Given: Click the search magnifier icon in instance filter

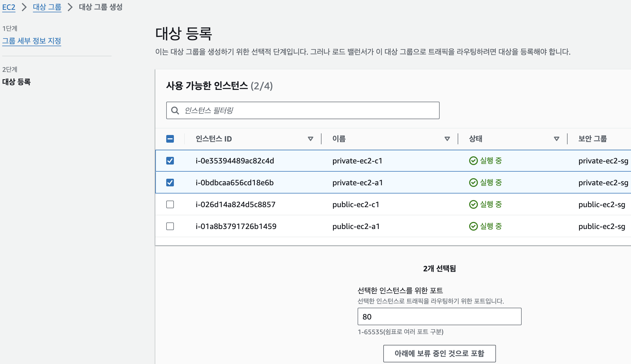Looking at the screenshot, I should click(175, 110).
